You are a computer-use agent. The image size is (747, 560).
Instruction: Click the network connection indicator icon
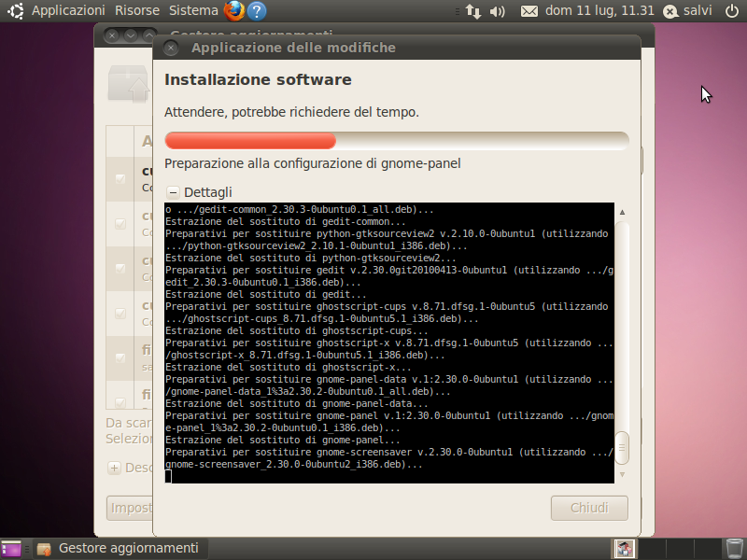473,11
